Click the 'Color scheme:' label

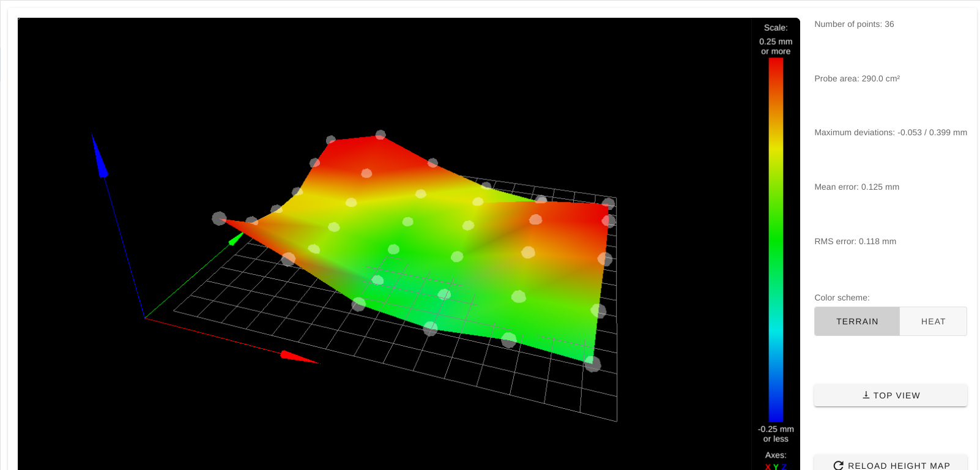[x=842, y=298]
